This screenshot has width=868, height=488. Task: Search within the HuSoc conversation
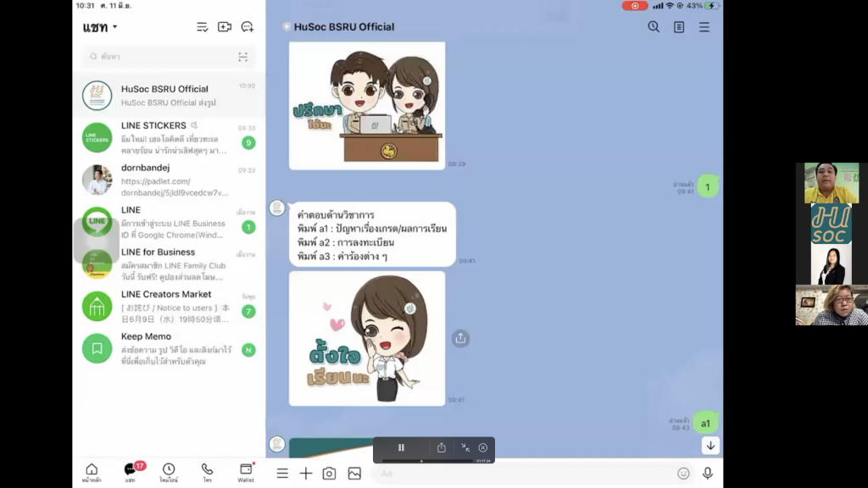pyautogui.click(x=654, y=26)
